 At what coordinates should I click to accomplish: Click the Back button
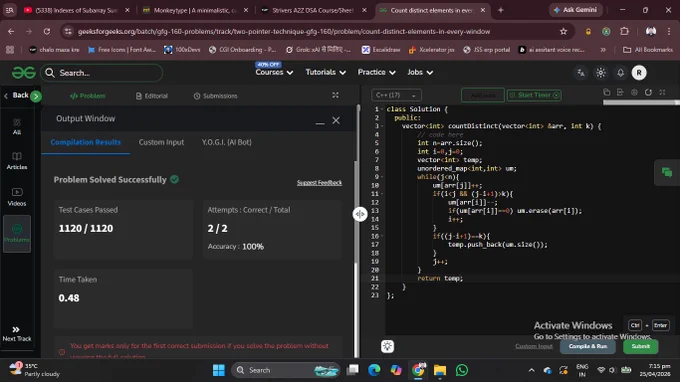16,95
